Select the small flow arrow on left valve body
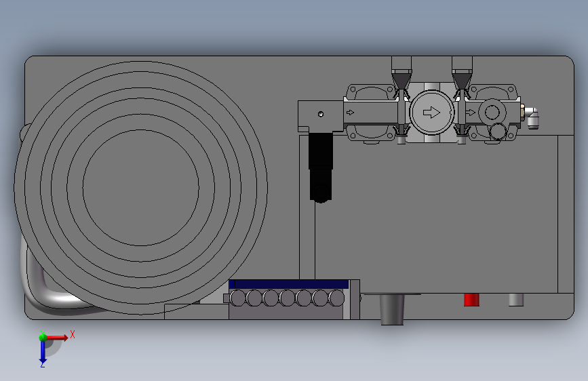The image size is (588, 381). tap(350, 112)
